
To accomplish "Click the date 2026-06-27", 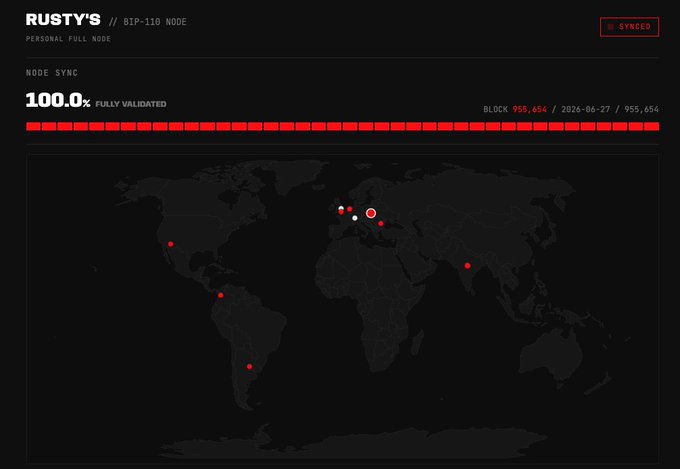I will (x=585, y=109).
